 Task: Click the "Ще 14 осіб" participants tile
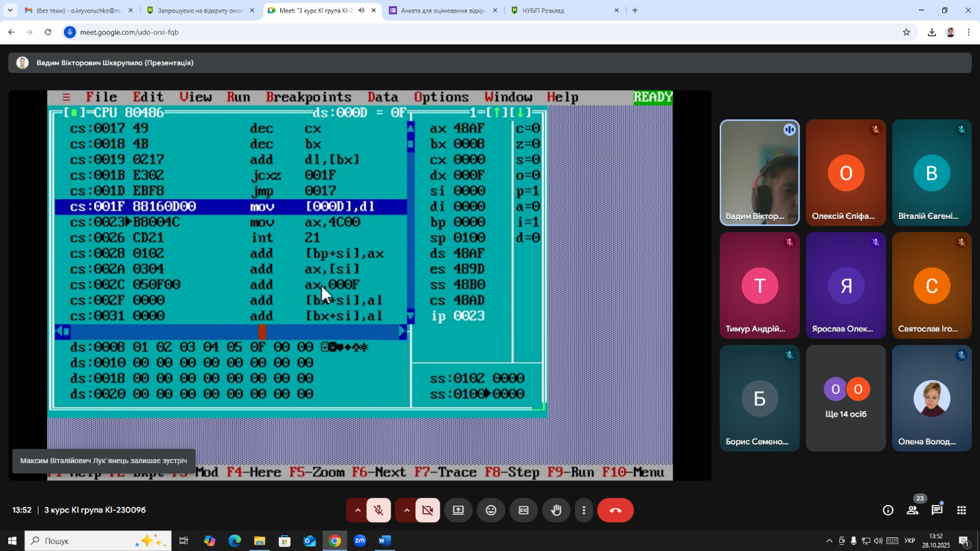click(845, 398)
